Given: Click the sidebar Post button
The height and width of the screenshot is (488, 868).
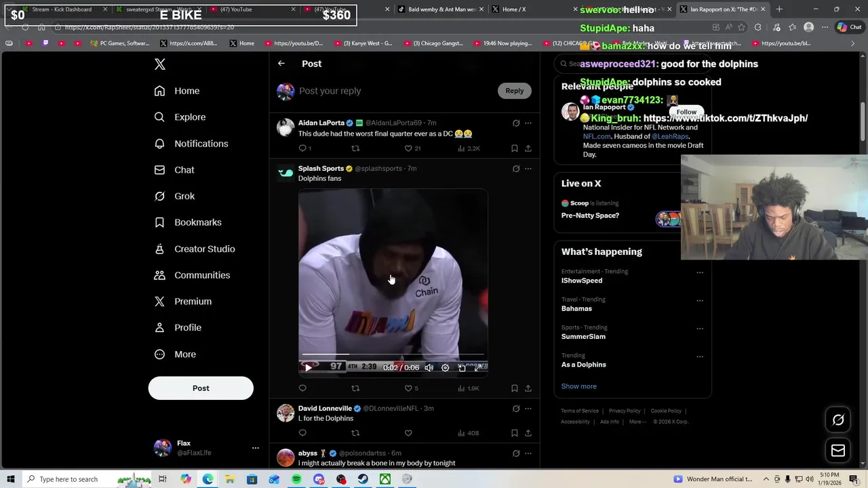Looking at the screenshot, I should point(201,388).
